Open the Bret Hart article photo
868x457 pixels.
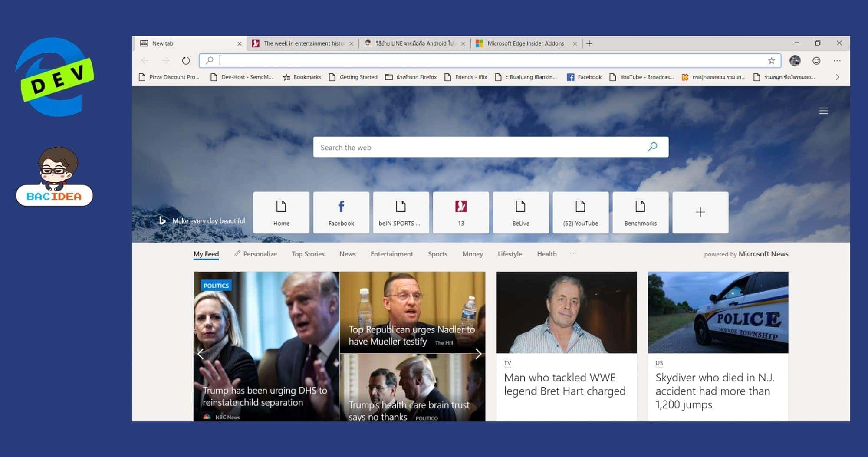point(567,312)
